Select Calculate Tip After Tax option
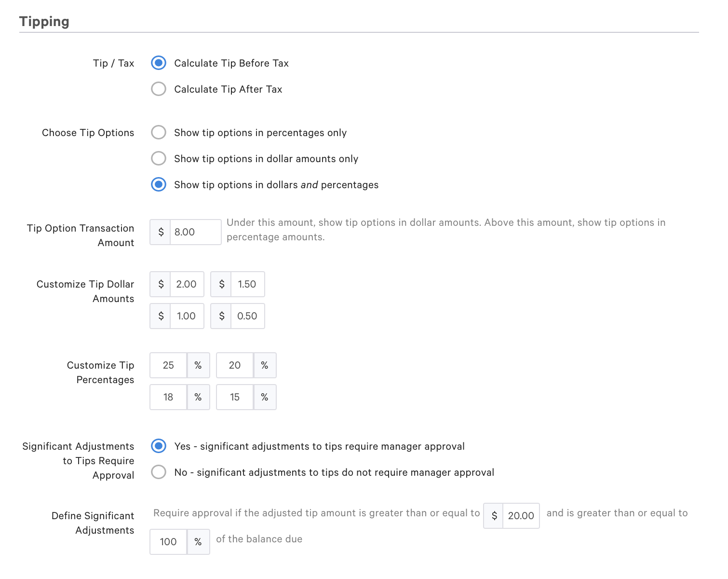The height and width of the screenshot is (579, 728). pos(158,89)
